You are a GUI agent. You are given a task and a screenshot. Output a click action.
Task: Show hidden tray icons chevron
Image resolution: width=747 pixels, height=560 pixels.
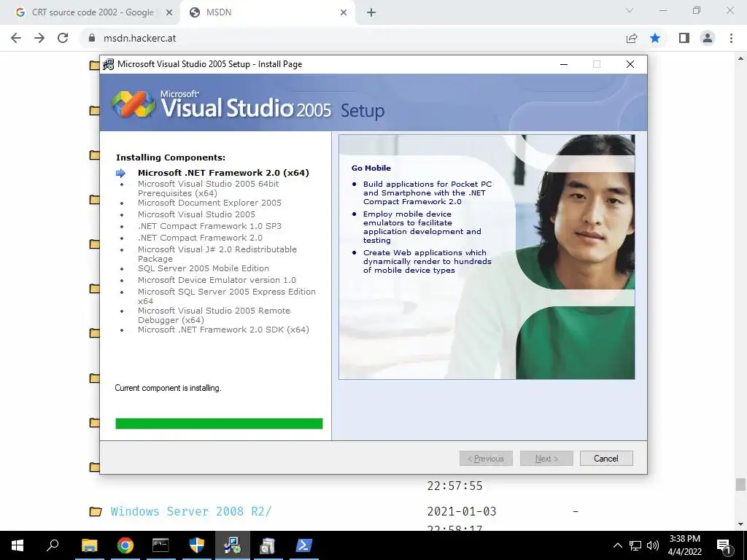(x=617, y=545)
